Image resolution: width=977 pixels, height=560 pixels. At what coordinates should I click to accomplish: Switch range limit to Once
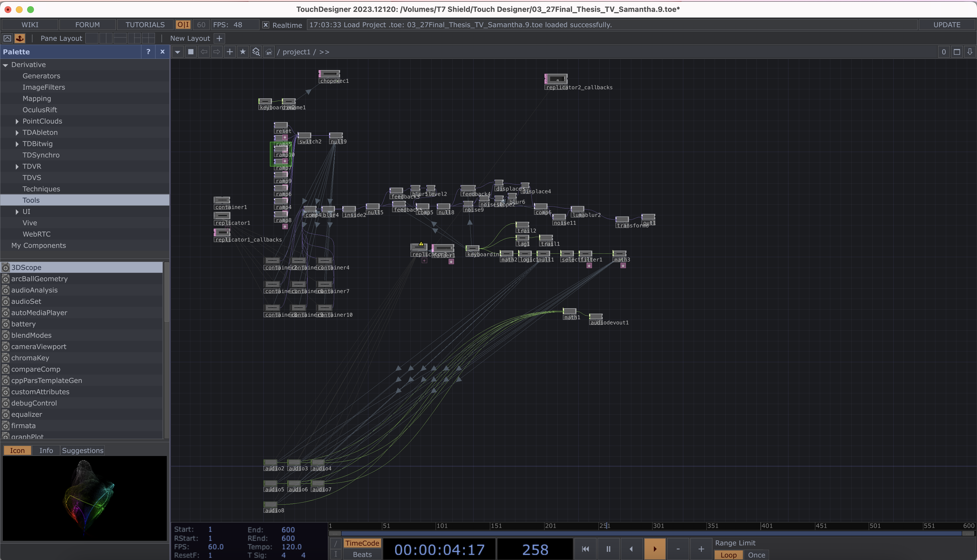(756, 555)
